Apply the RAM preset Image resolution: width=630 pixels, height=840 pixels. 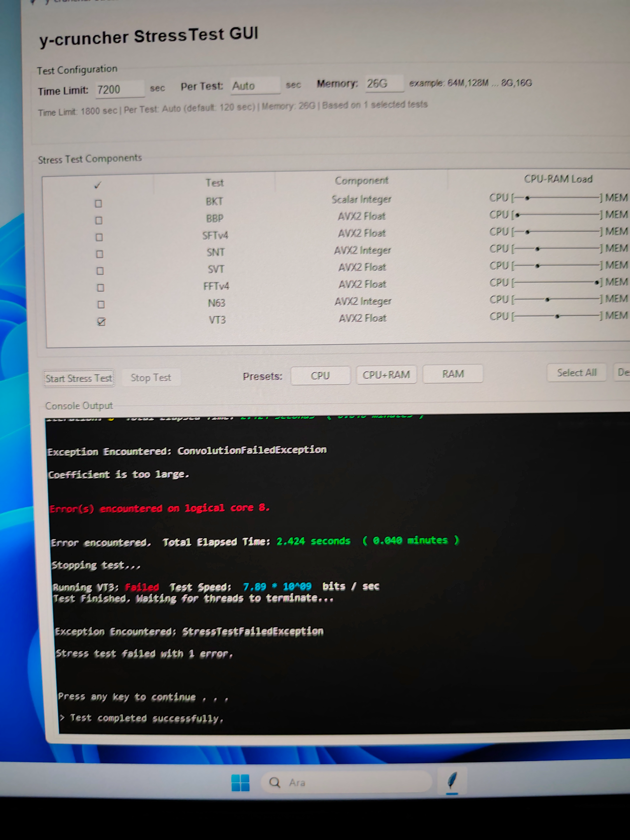coord(453,374)
